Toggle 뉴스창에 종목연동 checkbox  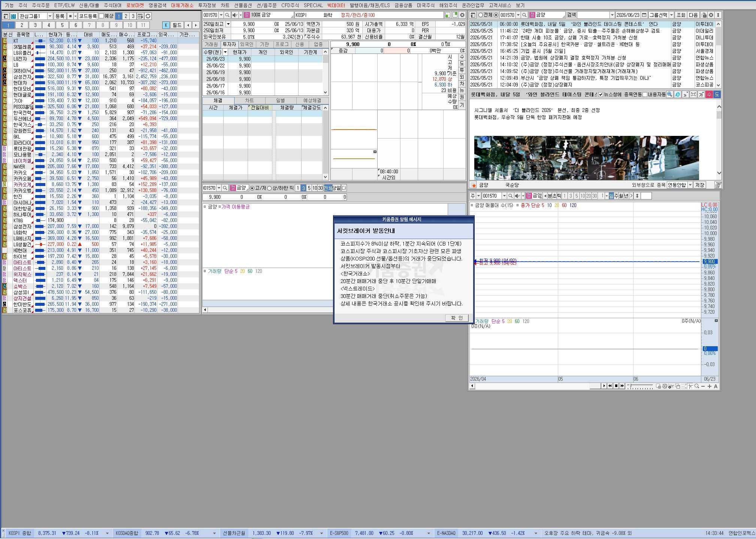pos(601,94)
